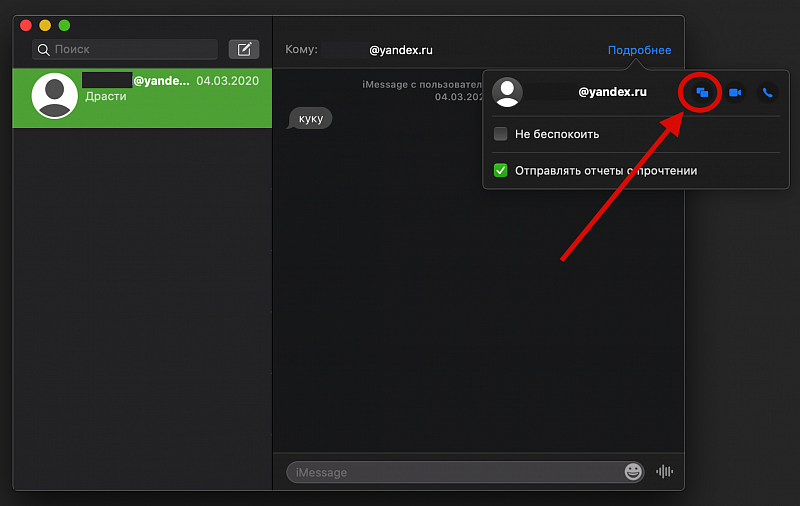800x506 pixels.
Task: Click the compose new message icon
Action: click(x=244, y=49)
